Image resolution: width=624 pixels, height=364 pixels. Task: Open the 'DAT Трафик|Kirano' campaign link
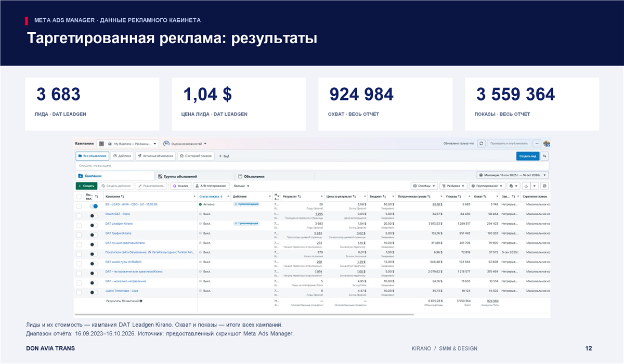click(118, 233)
